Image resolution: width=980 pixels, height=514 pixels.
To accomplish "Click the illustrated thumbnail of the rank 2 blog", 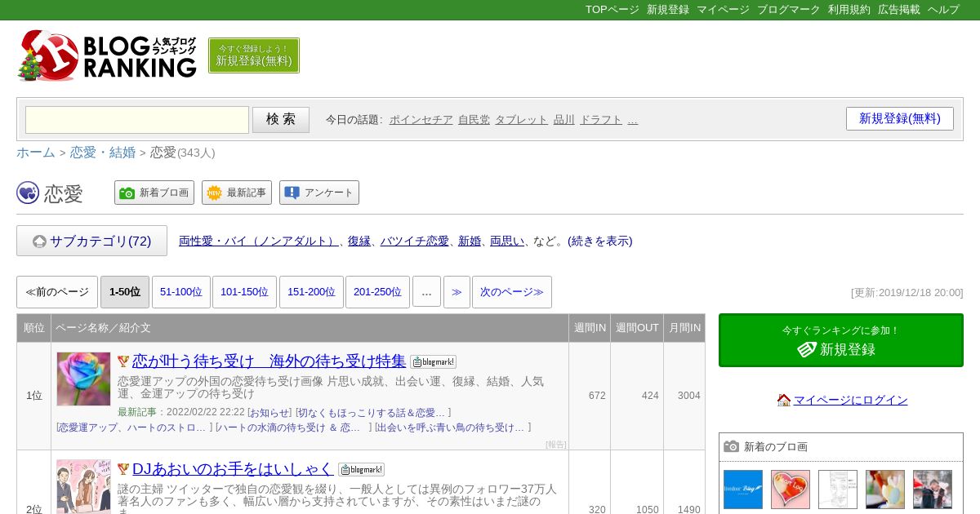I will click(x=83, y=487).
